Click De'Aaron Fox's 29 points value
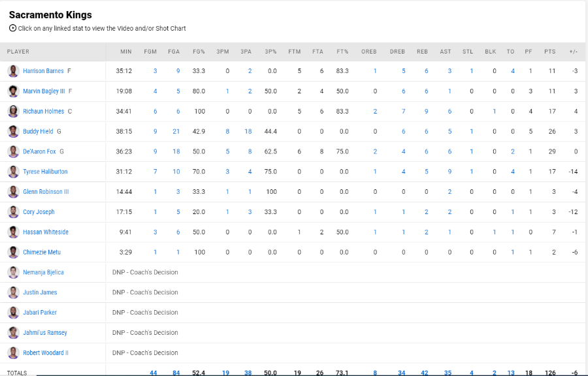This screenshot has width=588, height=376. point(551,151)
